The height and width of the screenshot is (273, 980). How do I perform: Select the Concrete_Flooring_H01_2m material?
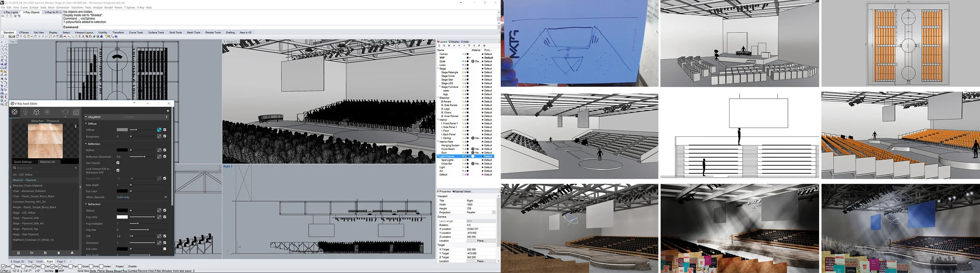29,202
